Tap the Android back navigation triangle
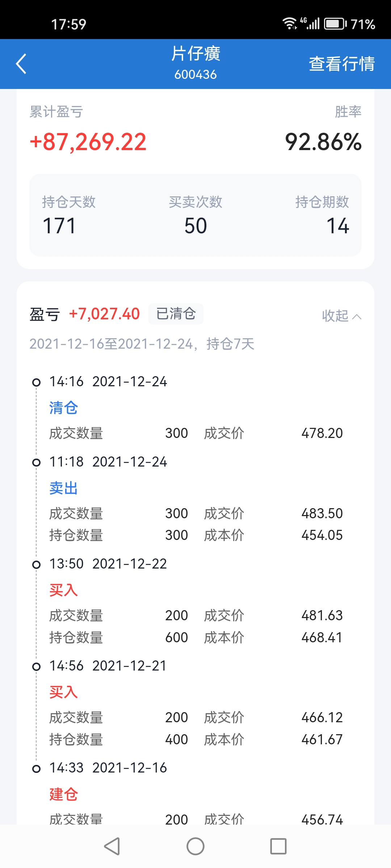391x868 pixels. pos(112,846)
